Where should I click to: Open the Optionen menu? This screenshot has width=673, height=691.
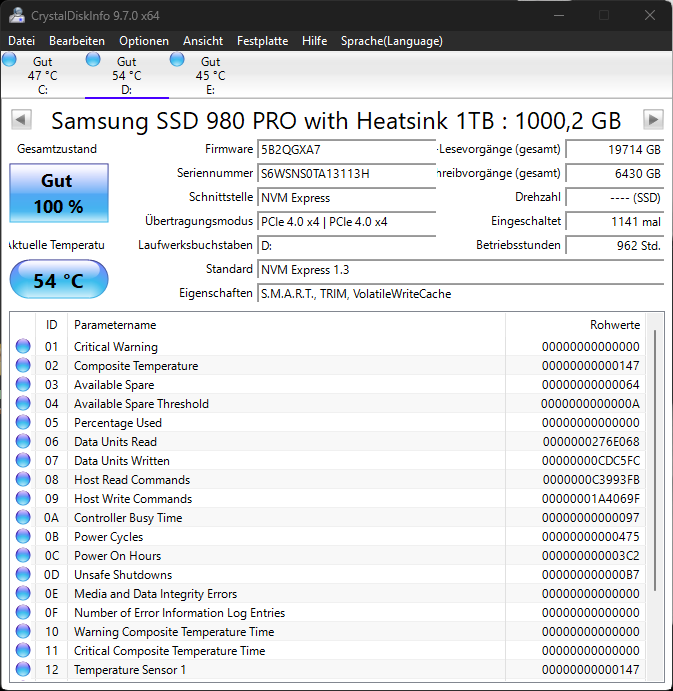[144, 41]
